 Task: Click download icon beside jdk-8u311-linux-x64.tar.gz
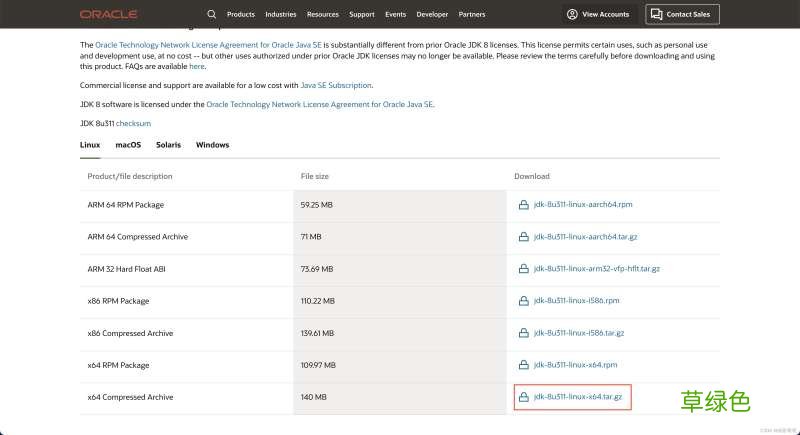point(523,397)
